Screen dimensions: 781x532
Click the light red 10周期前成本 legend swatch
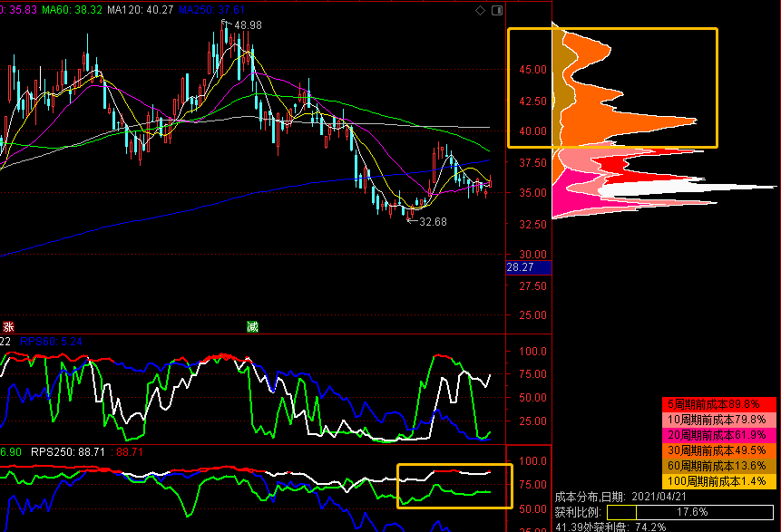coord(719,420)
